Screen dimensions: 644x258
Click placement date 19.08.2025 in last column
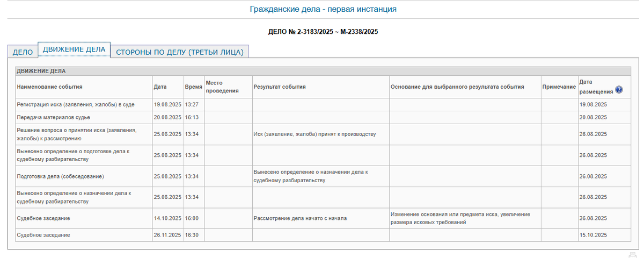point(593,104)
